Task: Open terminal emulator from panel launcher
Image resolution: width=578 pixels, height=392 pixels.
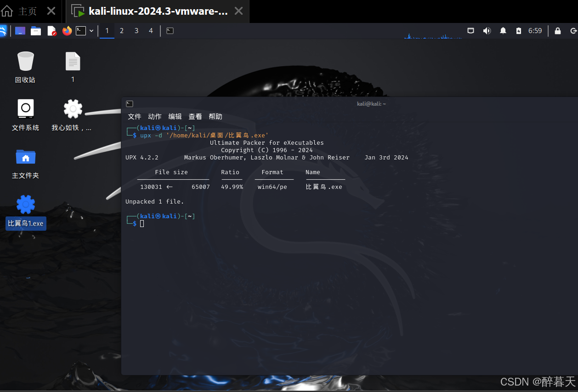Action: tap(81, 31)
